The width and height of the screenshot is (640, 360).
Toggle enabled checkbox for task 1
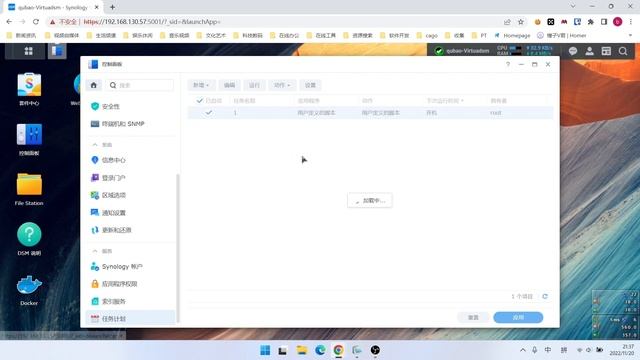209,112
